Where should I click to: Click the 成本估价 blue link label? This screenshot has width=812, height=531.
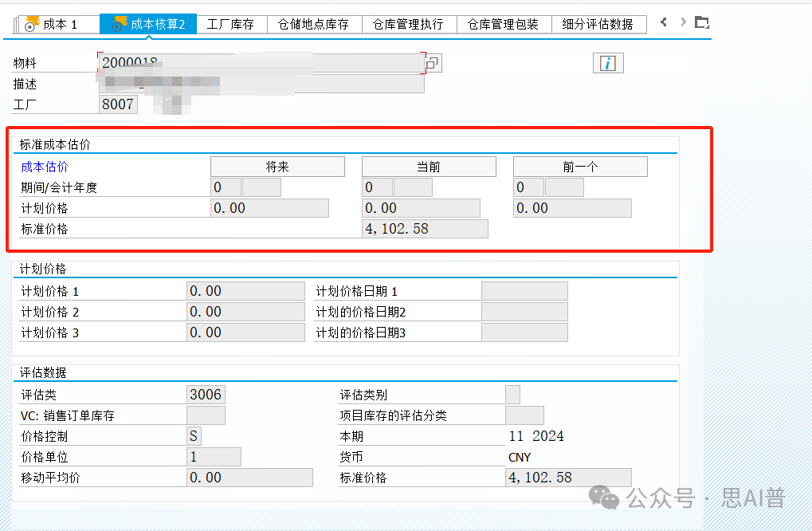45,167
